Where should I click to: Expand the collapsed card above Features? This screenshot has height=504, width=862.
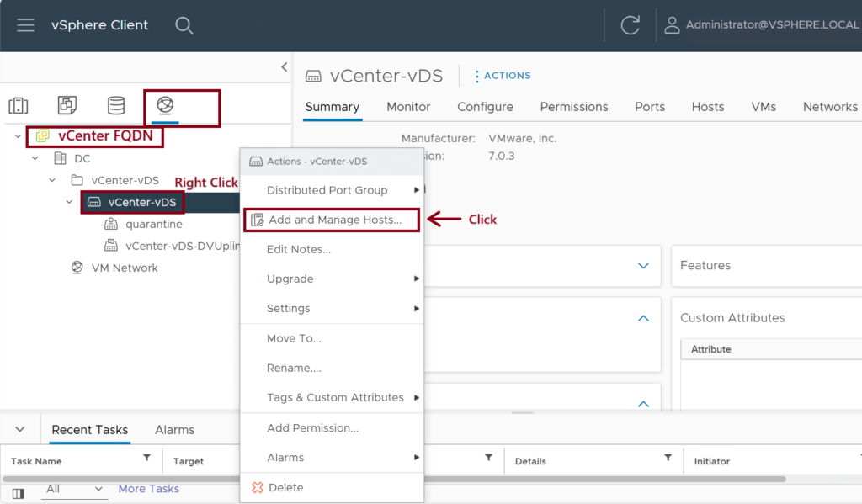click(x=643, y=266)
